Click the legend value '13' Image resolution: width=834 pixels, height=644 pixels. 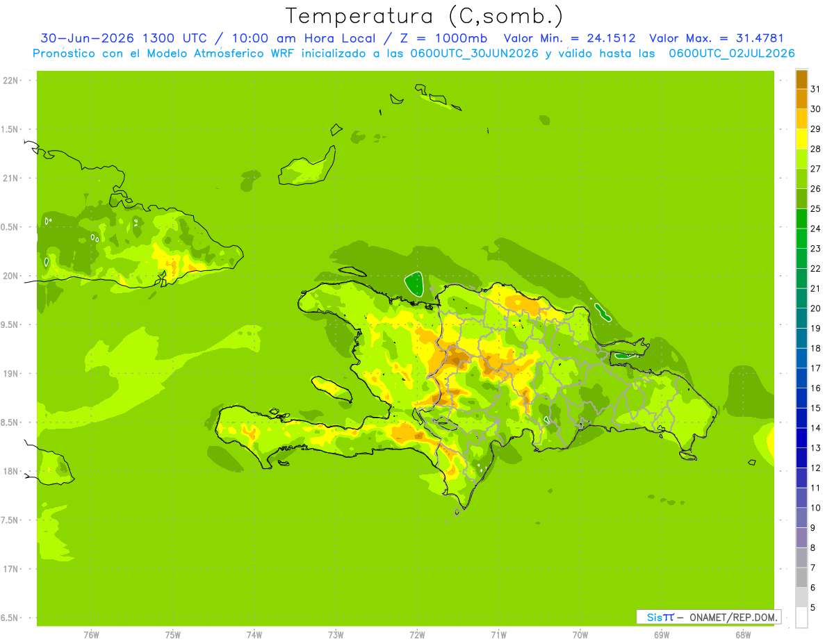815,448
